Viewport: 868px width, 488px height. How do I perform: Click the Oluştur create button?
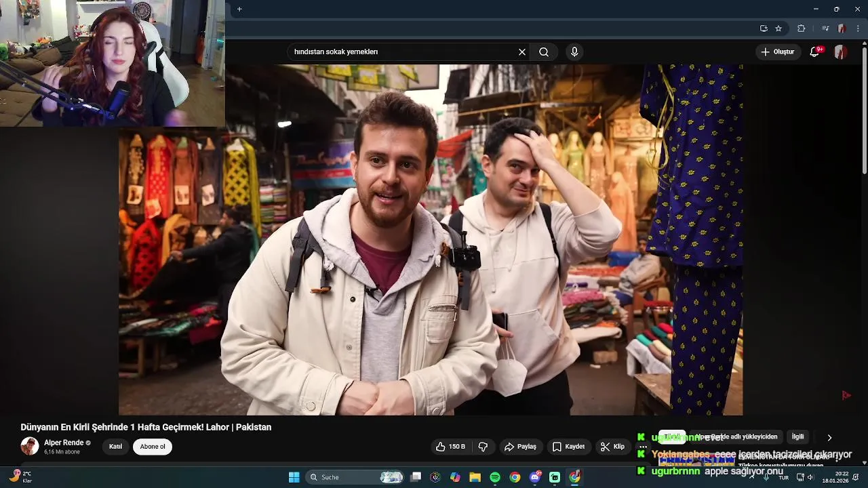(x=777, y=52)
